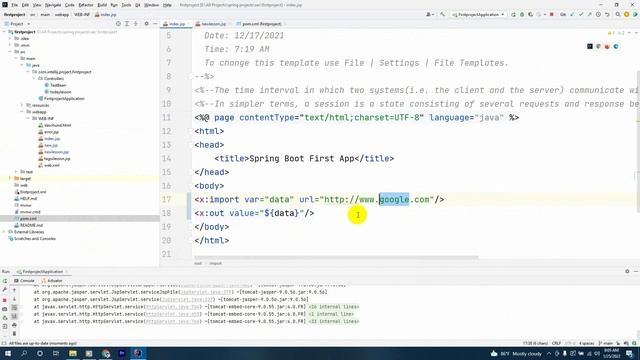The width and height of the screenshot is (640, 360).
Task: Open page in Chrome browser icon
Action: pos(598,46)
